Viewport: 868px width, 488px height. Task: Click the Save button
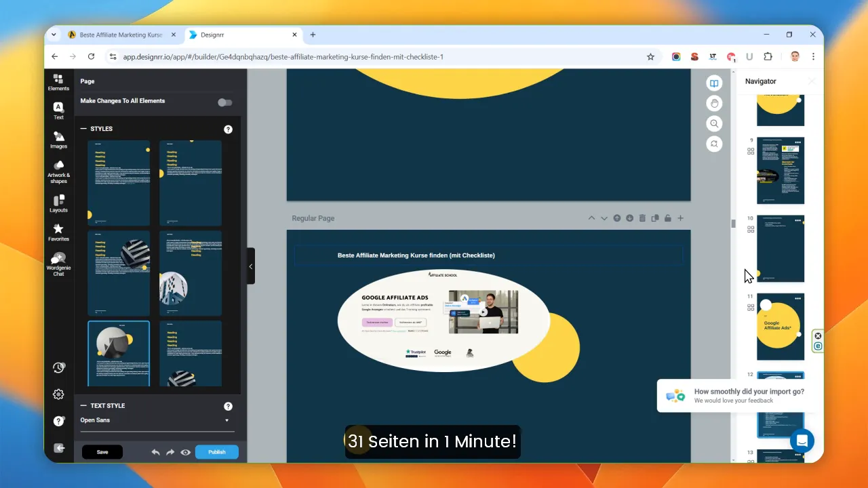102,452
